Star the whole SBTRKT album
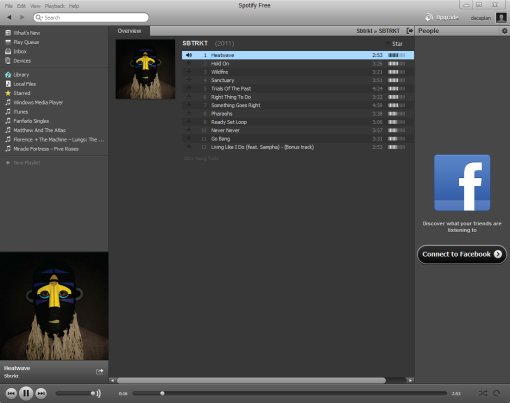The height and width of the screenshot is (403, 510). 394,44
